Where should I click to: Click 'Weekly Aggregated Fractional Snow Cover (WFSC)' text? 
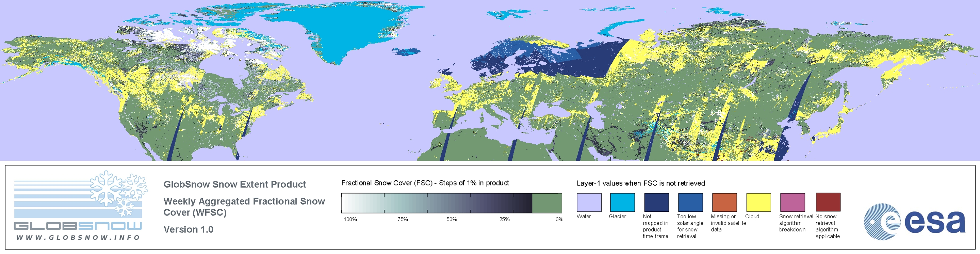(x=244, y=207)
